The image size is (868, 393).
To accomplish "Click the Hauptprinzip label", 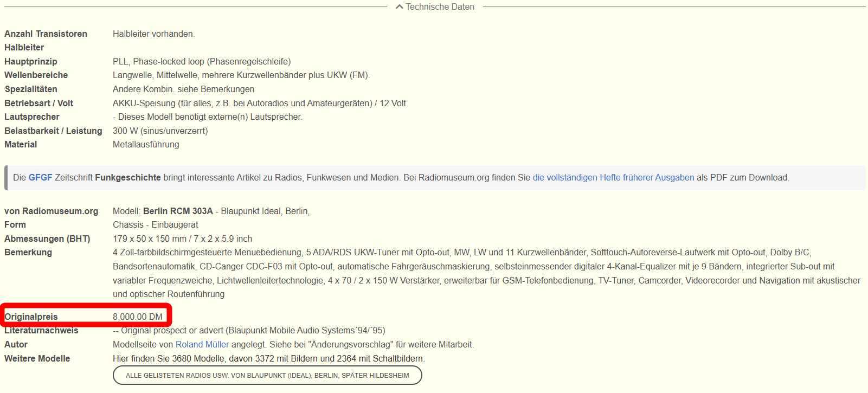I will click(x=31, y=62).
